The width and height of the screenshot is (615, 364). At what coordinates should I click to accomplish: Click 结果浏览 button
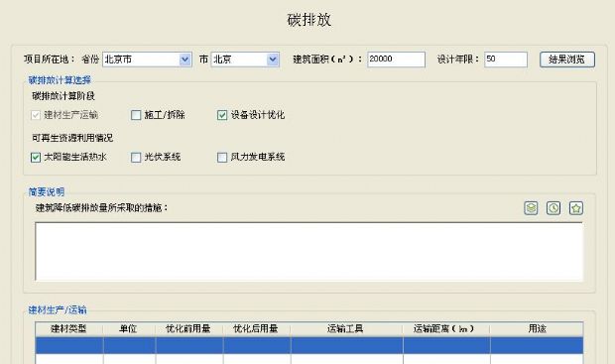pyautogui.click(x=566, y=60)
